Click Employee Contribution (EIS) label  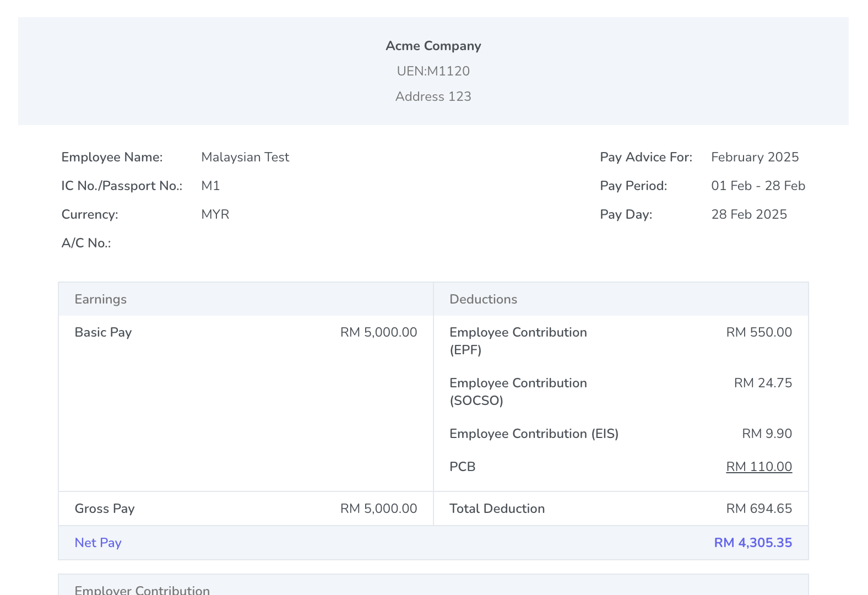pyautogui.click(x=534, y=434)
